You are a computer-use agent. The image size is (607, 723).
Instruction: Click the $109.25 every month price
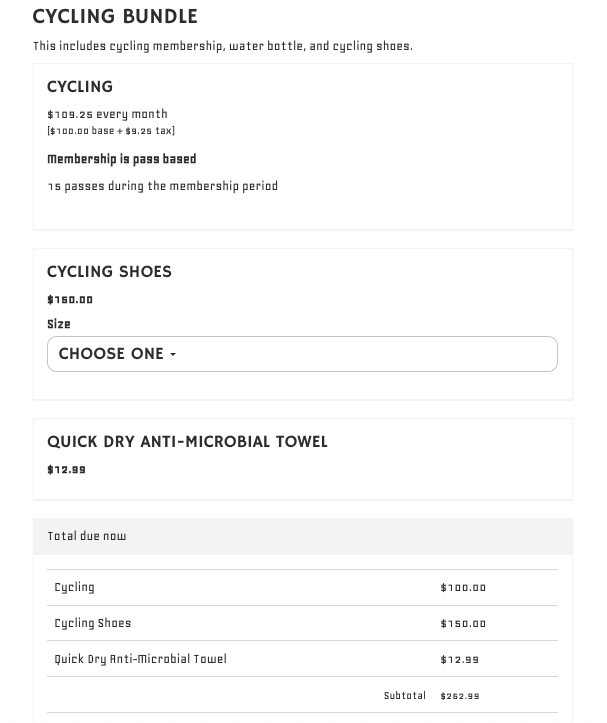107,114
